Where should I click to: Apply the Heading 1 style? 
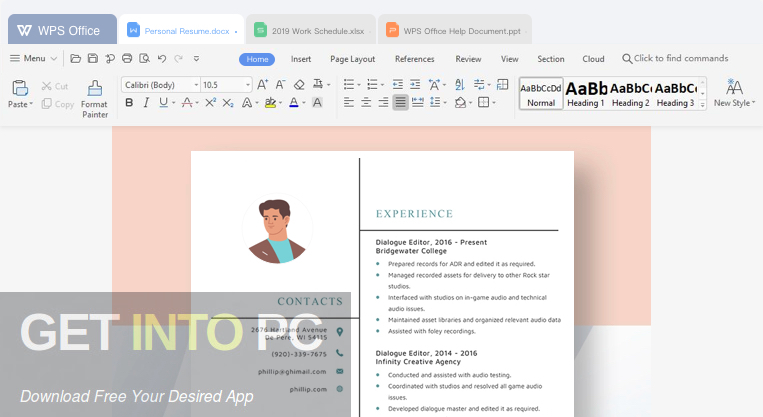586,93
